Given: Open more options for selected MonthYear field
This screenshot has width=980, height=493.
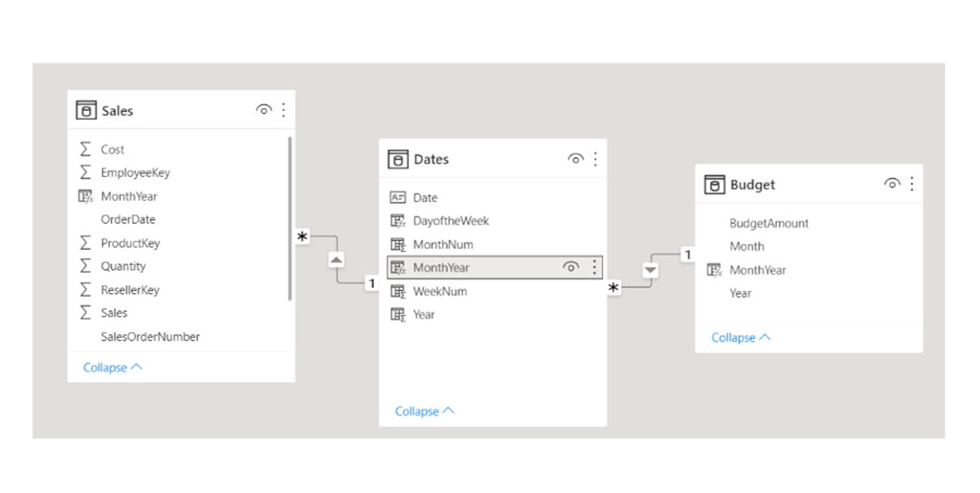Looking at the screenshot, I should tap(594, 268).
